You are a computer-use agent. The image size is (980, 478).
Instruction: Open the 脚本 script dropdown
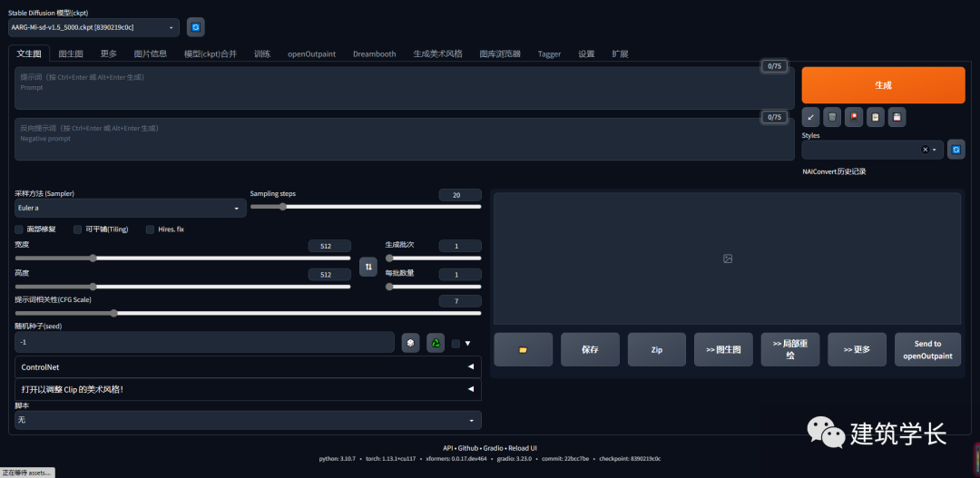248,421
